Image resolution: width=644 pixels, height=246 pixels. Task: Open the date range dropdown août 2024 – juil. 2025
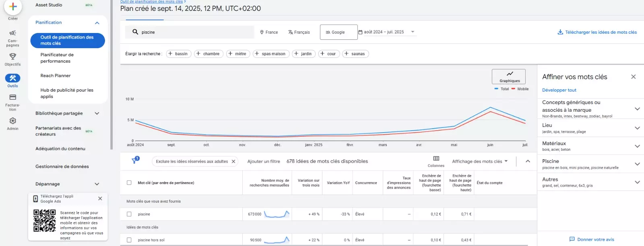click(387, 32)
